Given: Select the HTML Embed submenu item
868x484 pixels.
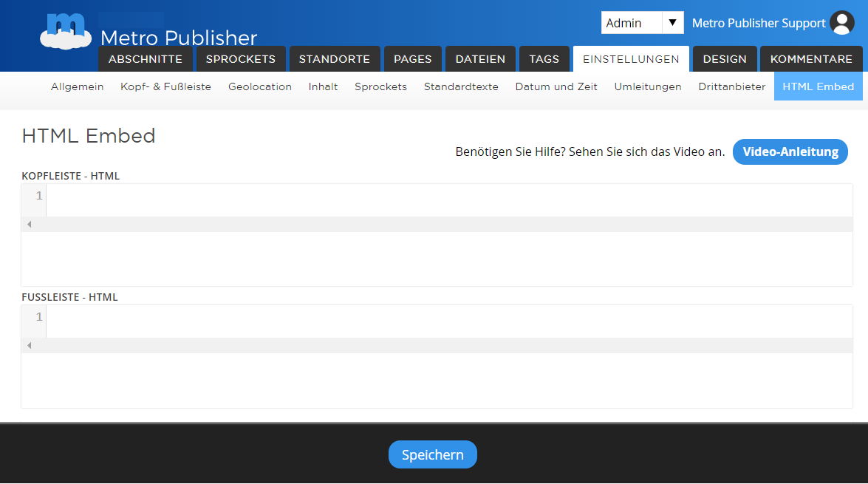Looking at the screenshot, I should pyautogui.click(x=819, y=86).
